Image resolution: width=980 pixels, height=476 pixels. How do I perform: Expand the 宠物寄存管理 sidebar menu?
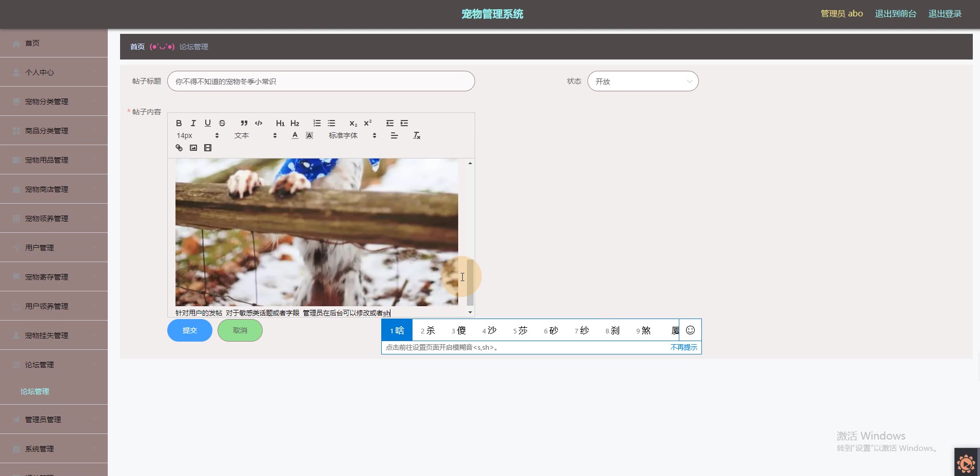point(54,277)
